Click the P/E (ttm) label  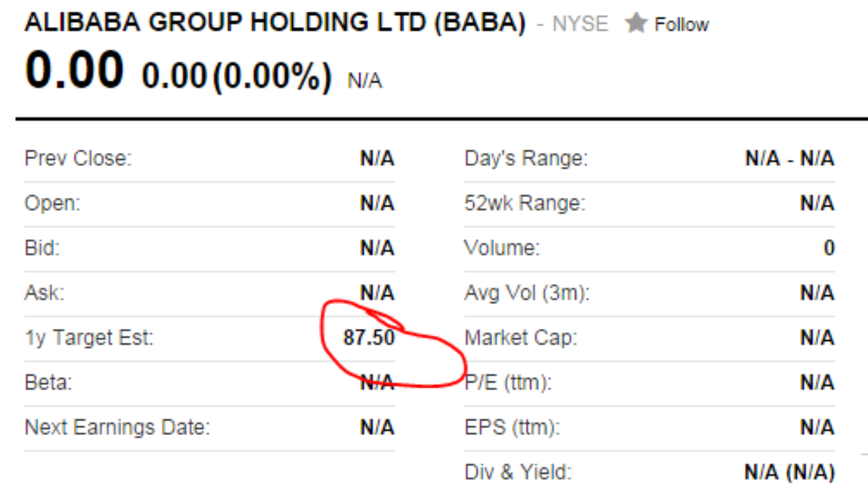click(x=508, y=382)
